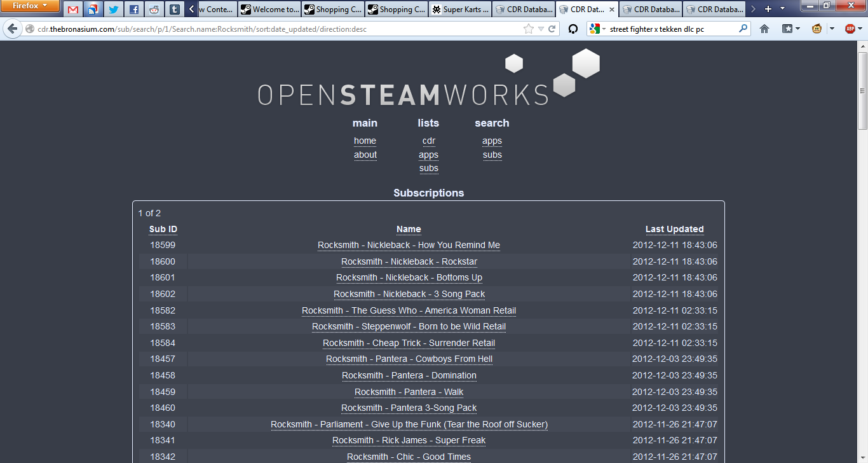Open a new tab with the plus button
Viewport: 868px width, 463px height.
(x=768, y=10)
